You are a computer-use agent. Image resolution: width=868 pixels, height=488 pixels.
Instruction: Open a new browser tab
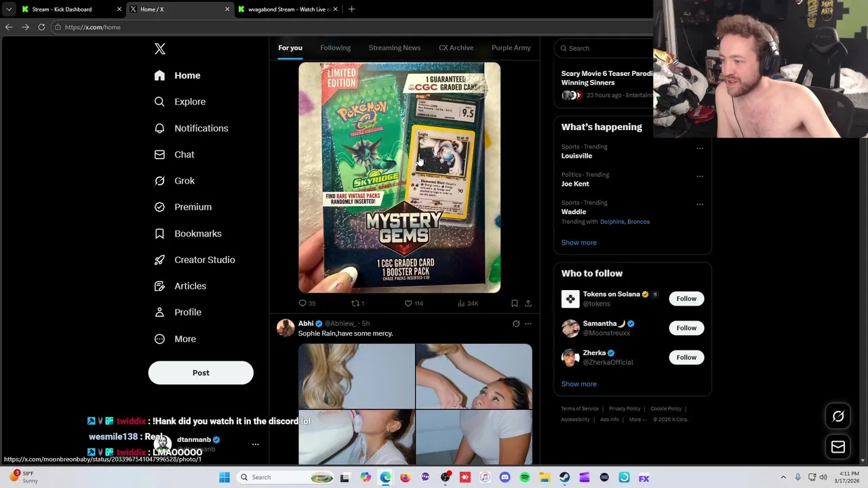(x=351, y=9)
